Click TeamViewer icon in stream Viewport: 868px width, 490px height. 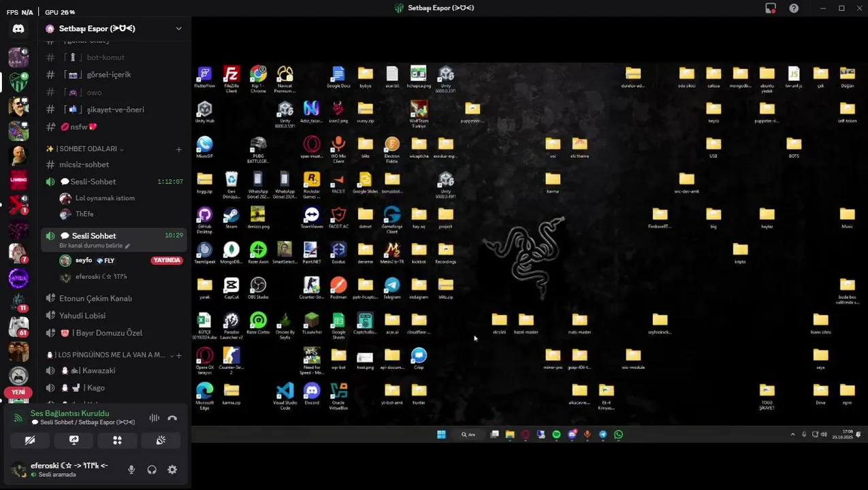[311, 218]
